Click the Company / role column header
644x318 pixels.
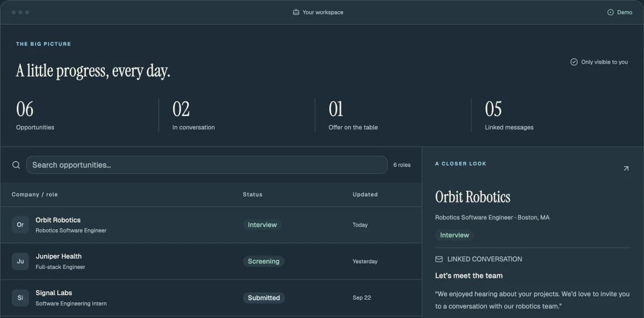[x=35, y=195]
